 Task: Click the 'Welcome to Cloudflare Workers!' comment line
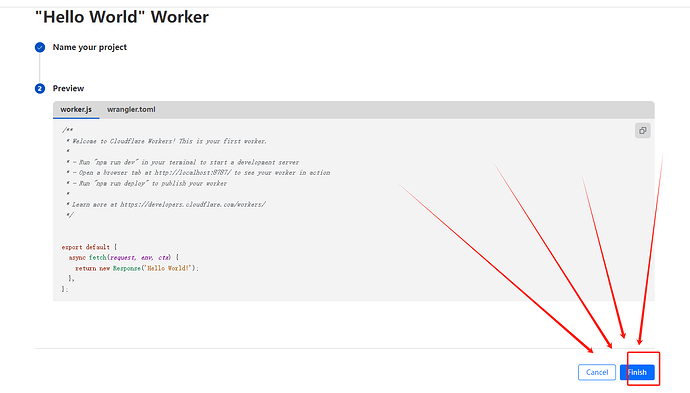[166, 141]
